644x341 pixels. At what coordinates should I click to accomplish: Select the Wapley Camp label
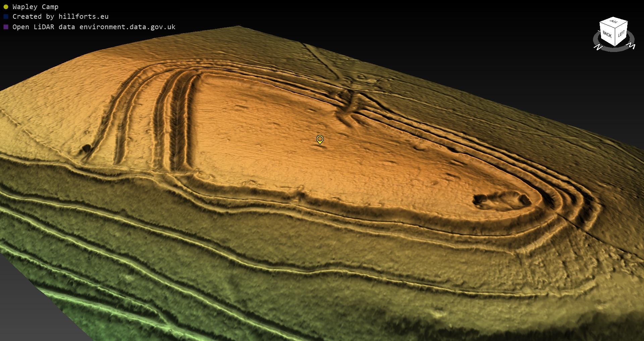click(x=35, y=7)
